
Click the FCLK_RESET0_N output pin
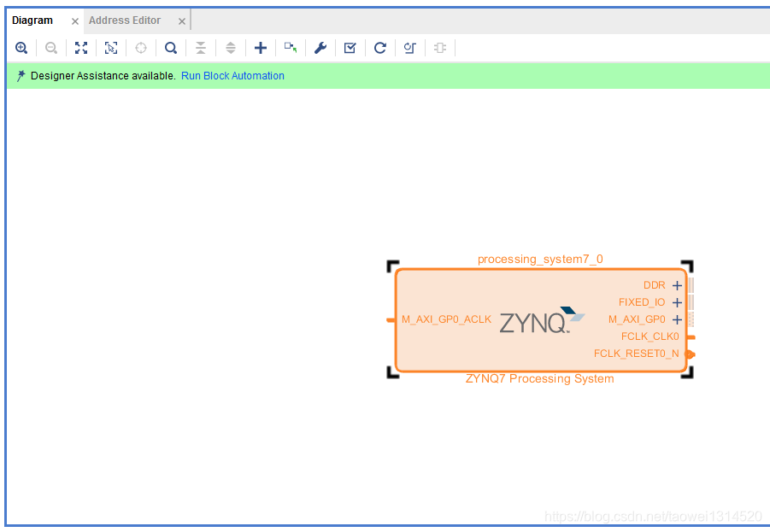coord(691,354)
